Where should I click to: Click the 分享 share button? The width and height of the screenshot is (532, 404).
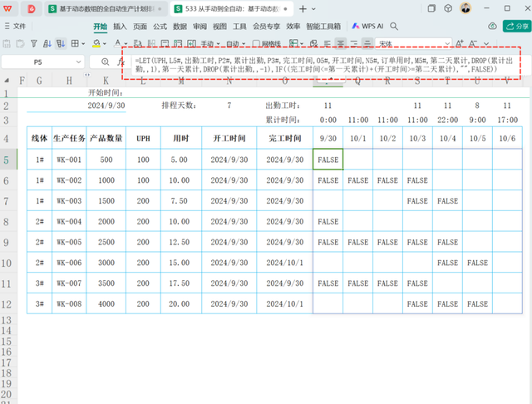(x=517, y=26)
